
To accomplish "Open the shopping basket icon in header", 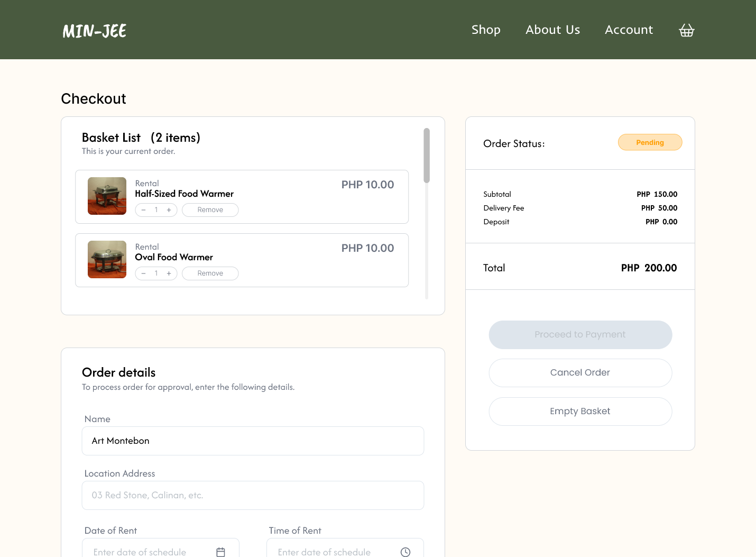I will (x=686, y=30).
